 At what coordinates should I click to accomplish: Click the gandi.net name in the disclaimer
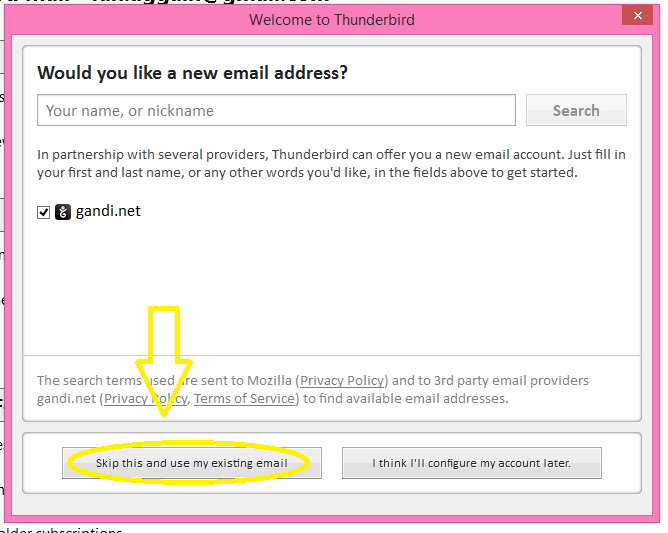66,398
